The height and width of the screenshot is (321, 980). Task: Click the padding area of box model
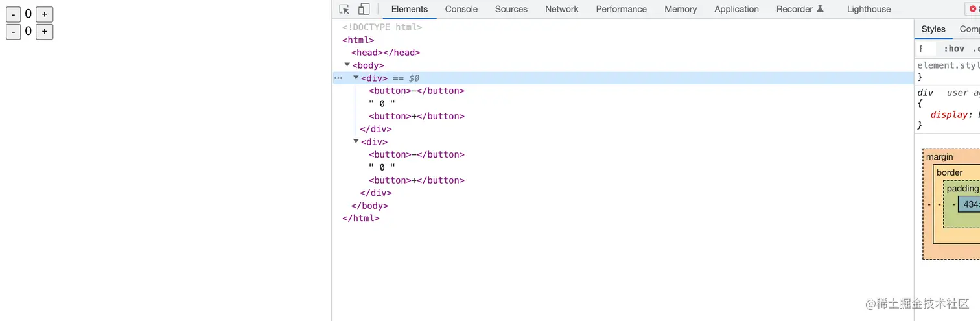click(962, 189)
